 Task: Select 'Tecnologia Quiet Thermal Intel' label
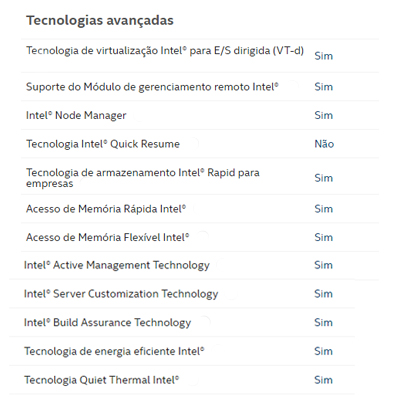(101, 380)
